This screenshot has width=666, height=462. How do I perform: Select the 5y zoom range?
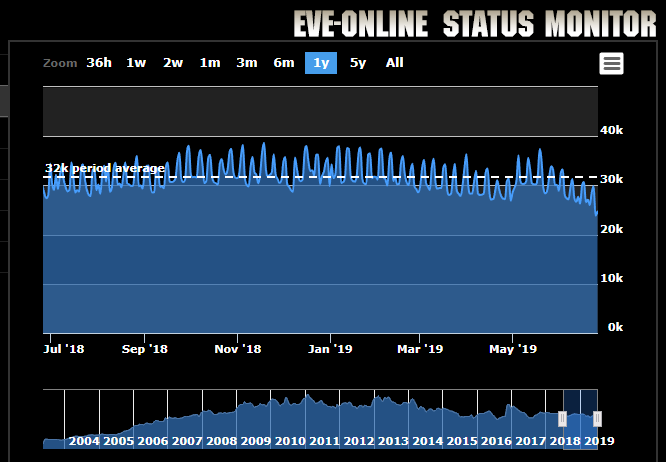[358, 63]
